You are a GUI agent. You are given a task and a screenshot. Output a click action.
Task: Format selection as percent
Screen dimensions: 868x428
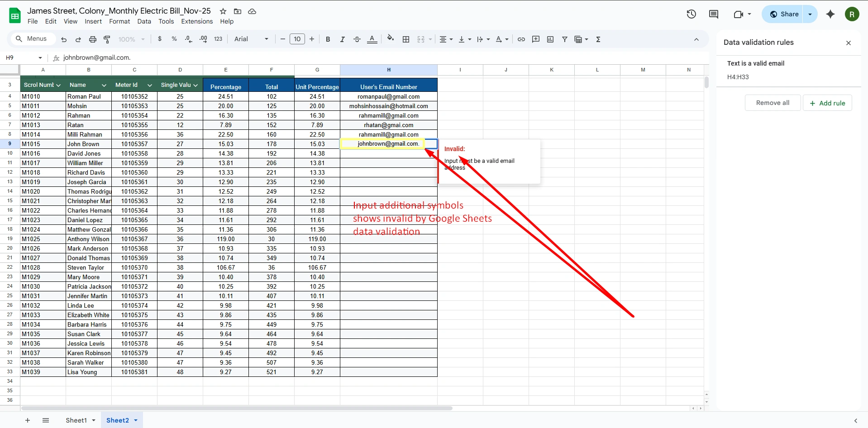[174, 39]
